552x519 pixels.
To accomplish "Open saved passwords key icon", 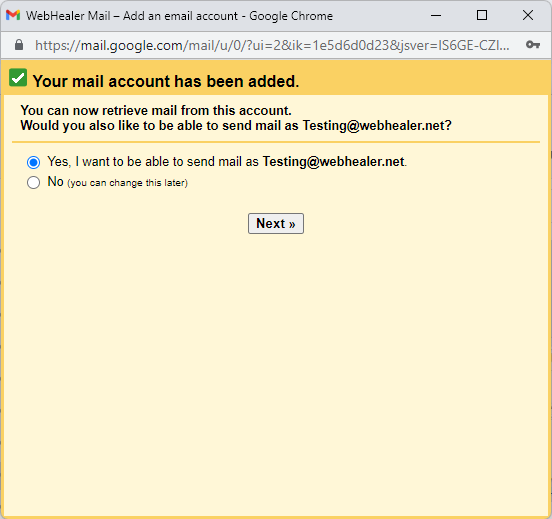I will 533,45.
